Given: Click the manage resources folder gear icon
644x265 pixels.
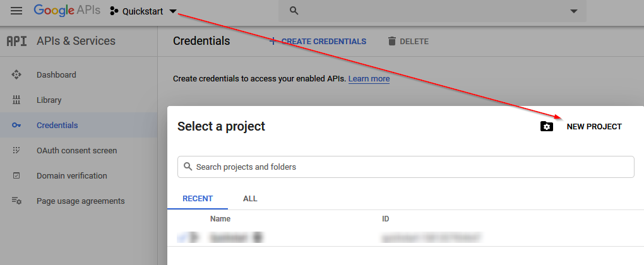Looking at the screenshot, I should (x=547, y=126).
